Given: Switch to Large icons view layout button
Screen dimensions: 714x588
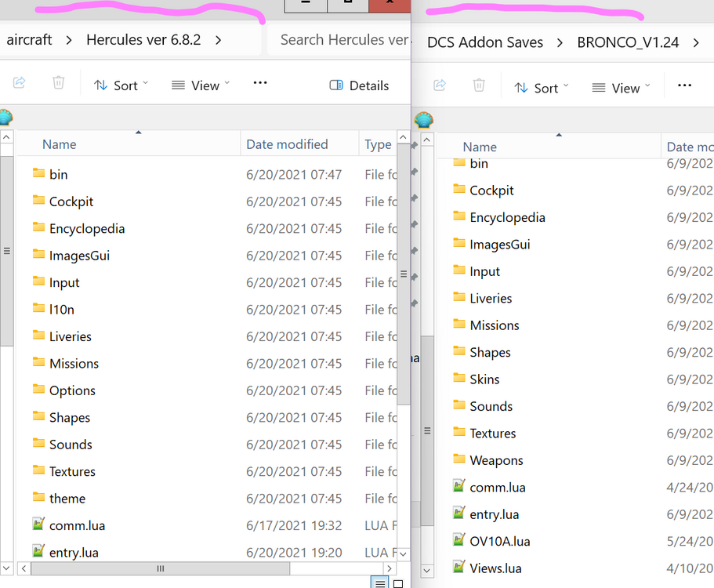Looking at the screenshot, I should [x=398, y=584].
